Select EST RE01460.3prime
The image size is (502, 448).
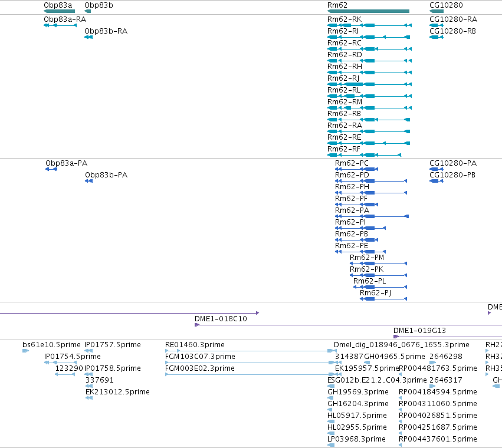click(251, 351)
